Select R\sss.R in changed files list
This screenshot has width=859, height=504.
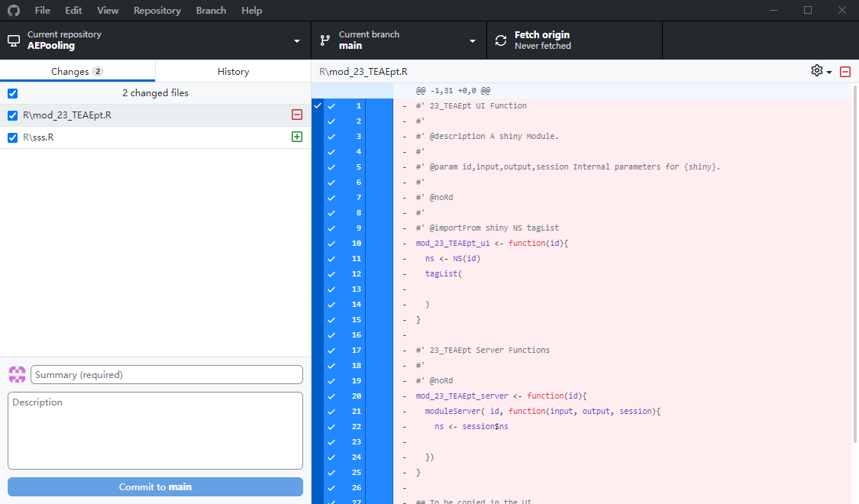pos(155,137)
